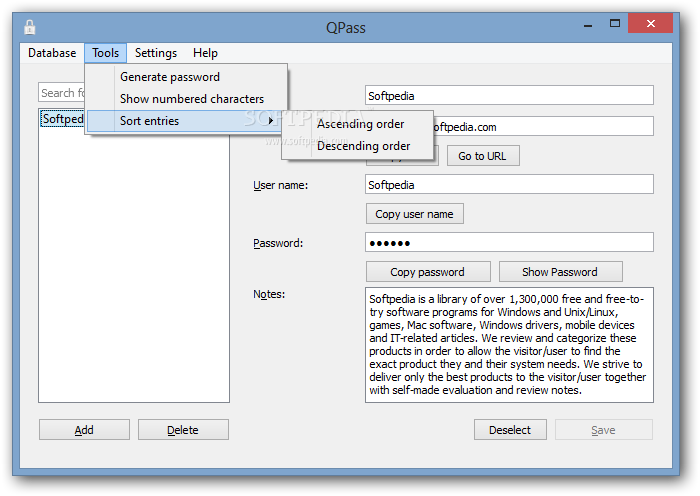This screenshot has height=496, width=700.
Task: Open the Settings menu
Action: [156, 53]
